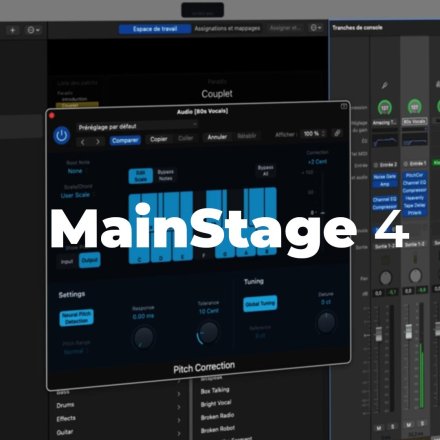The image size is (440, 440).
Task: Open the Afficher 100 % zoom menu
Action: coord(313,134)
